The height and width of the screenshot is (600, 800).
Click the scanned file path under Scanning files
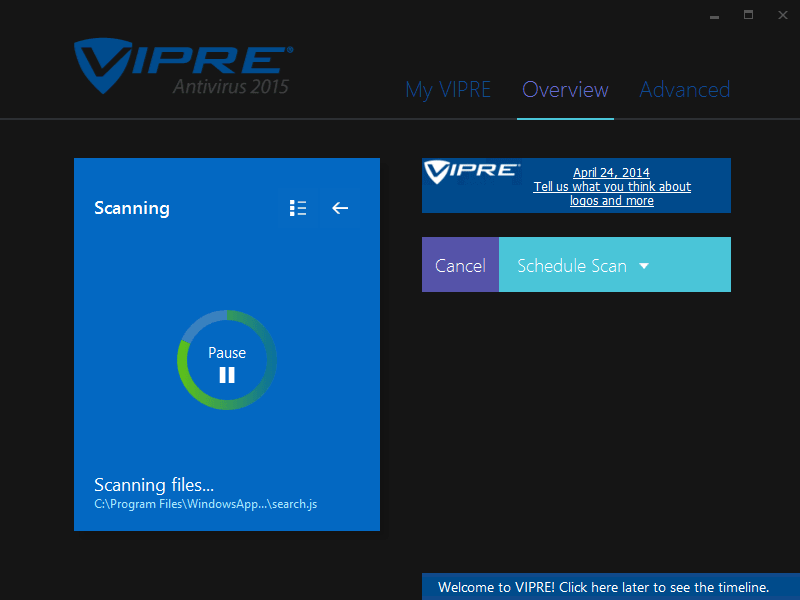tap(204, 503)
